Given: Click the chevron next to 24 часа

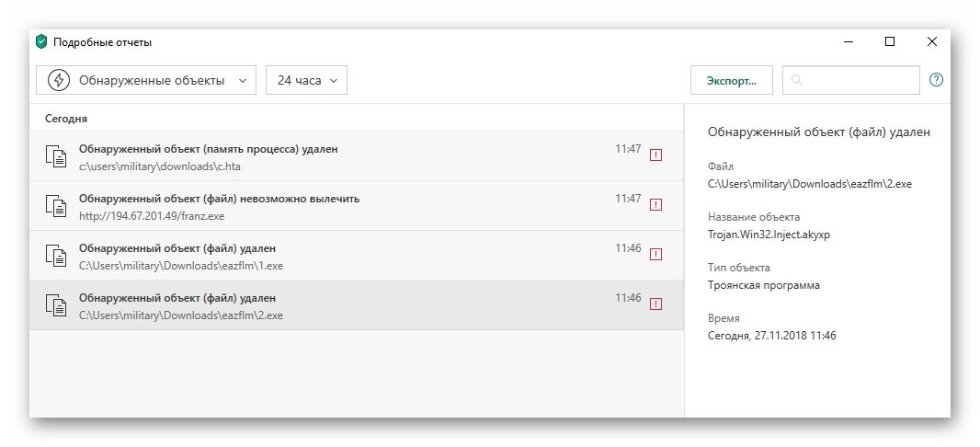Looking at the screenshot, I should point(334,81).
